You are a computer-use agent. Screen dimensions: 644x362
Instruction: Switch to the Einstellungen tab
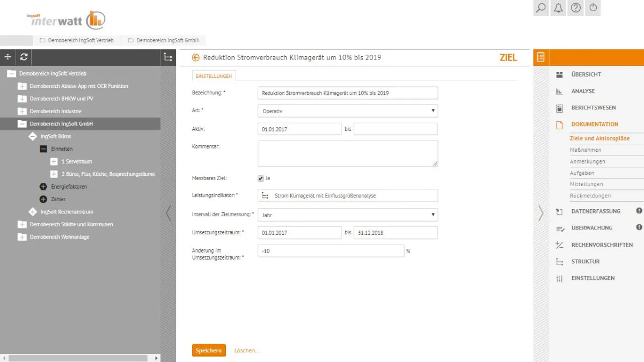coord(214,76)
